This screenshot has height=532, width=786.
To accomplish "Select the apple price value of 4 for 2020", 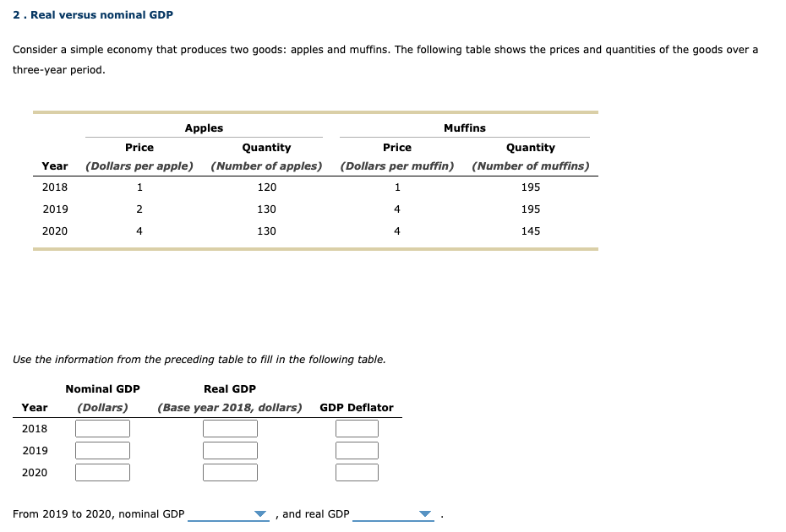I will click(x=139, y=231).
